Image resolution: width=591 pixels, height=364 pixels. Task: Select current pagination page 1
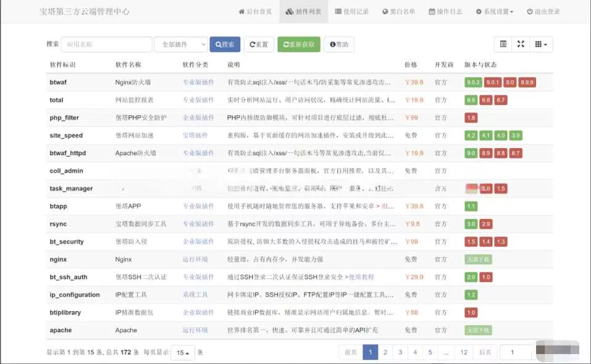pos(370,352)
